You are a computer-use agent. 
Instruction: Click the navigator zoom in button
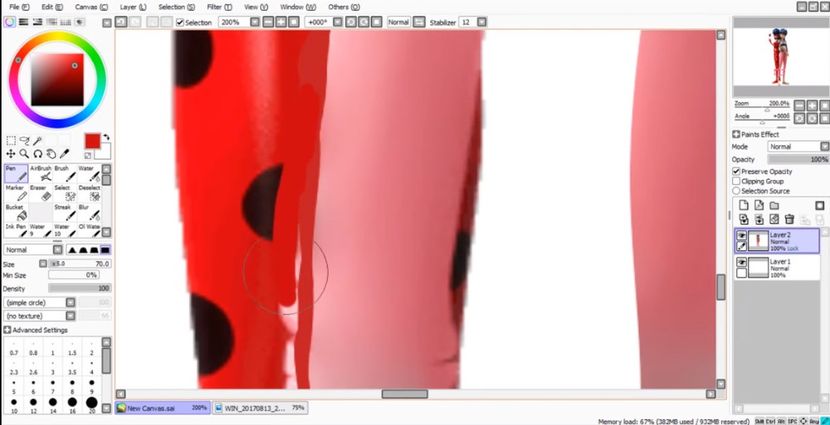812,105
